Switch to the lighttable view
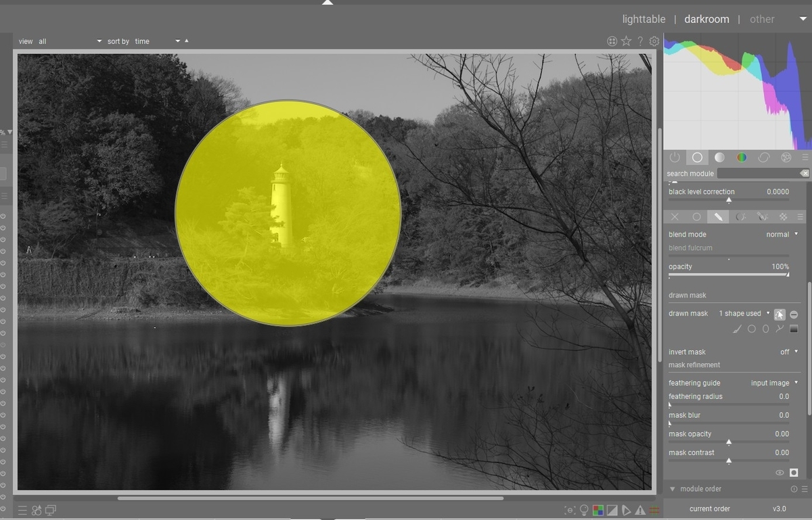812x520 pixels. (x=644, y=19)
